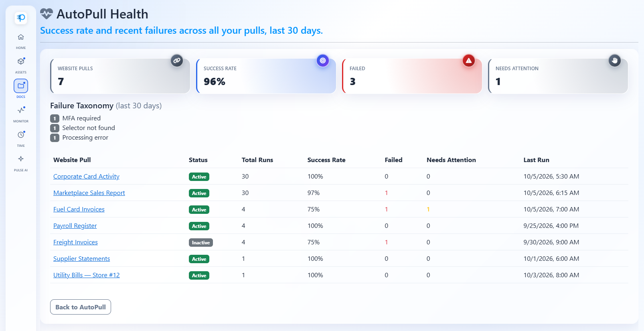Open the Marketplace Sales Report pull
Image resolution: width=644 pixels, height=331 pixels.
[89, 193]
